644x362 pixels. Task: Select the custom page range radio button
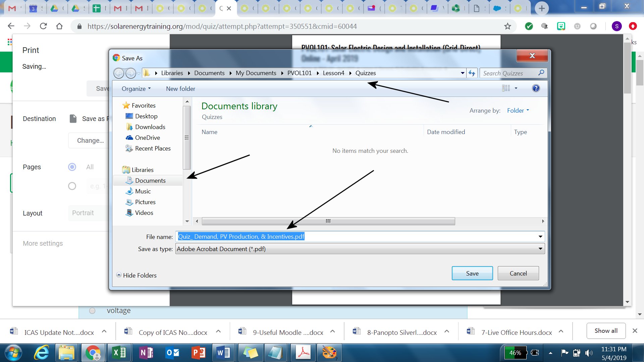(72, 186)
